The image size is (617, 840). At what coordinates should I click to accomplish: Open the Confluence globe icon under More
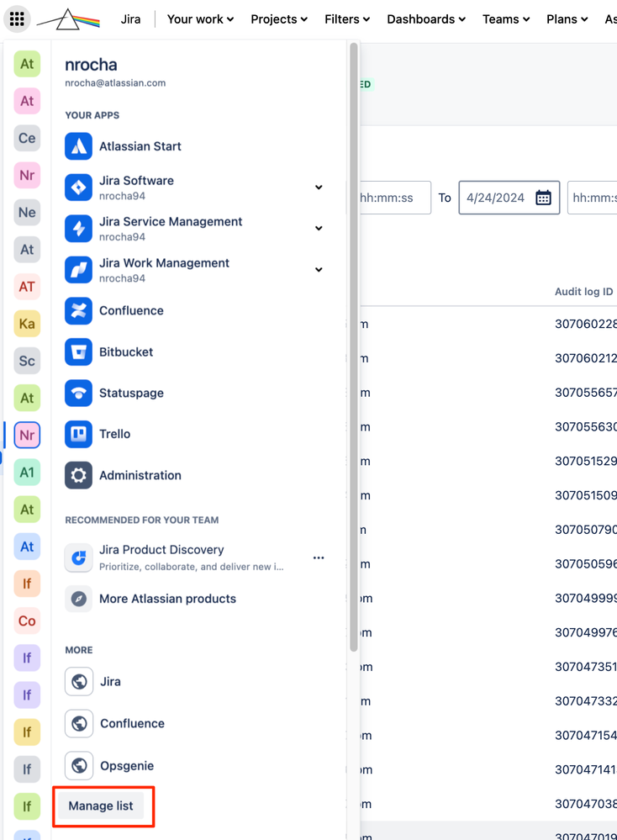(79, 724)
